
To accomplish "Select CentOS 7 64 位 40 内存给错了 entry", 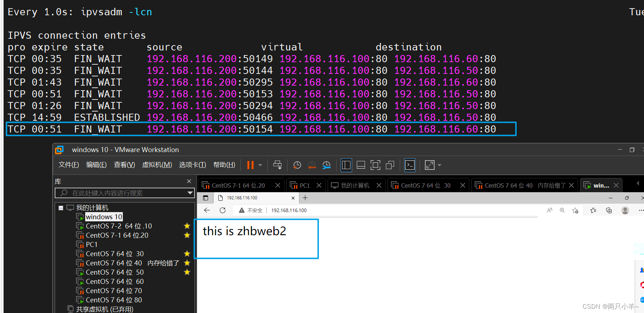I will (132, 263).
